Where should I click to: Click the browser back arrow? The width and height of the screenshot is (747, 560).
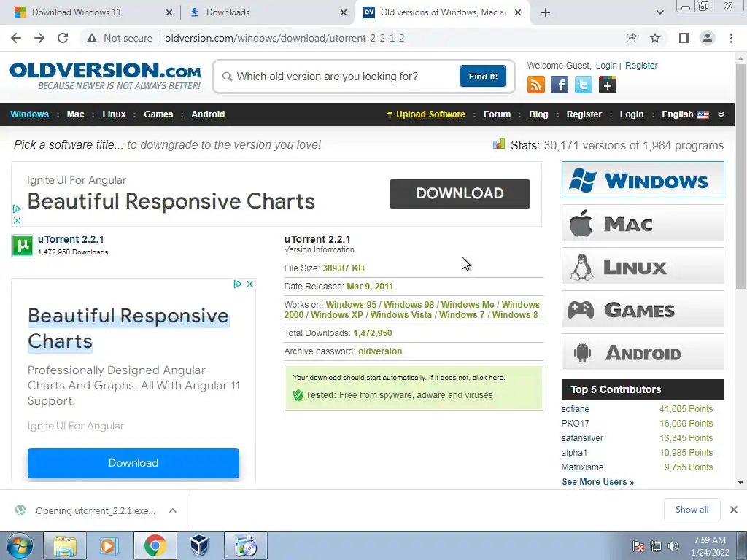pyautogui.click(x=16, y=38)
